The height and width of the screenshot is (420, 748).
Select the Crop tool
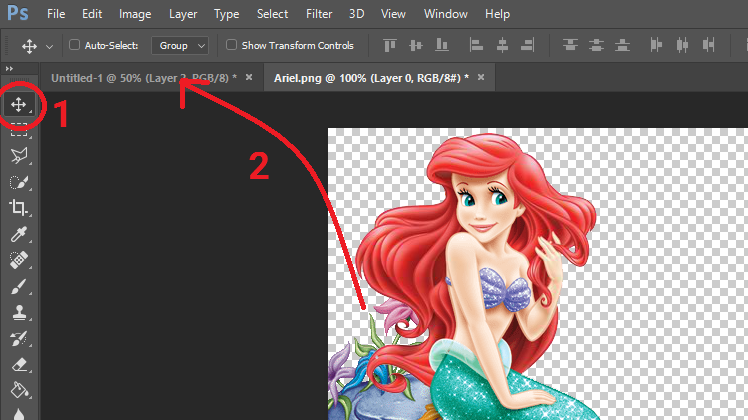click(19, 208)
